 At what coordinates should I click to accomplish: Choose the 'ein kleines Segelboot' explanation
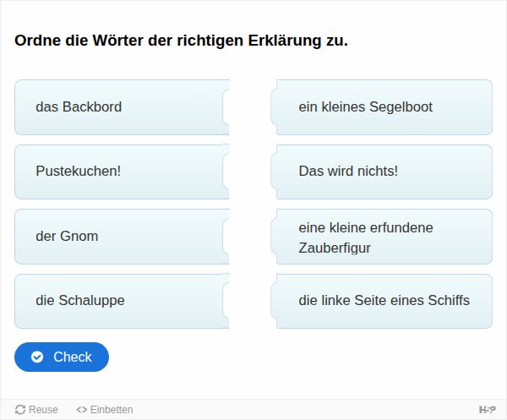point(382,107)
